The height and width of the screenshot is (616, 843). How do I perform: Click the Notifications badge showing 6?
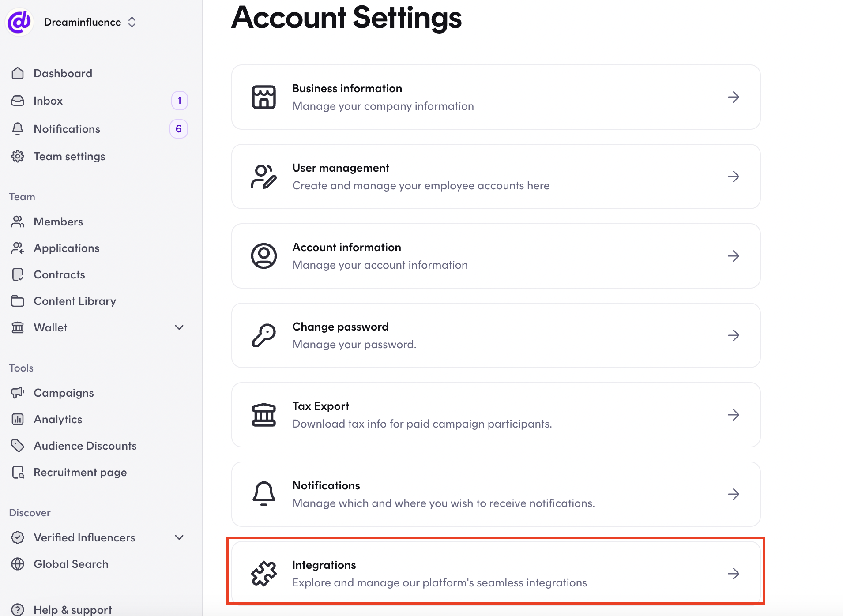pyautogui.click(x=179, y=129)
